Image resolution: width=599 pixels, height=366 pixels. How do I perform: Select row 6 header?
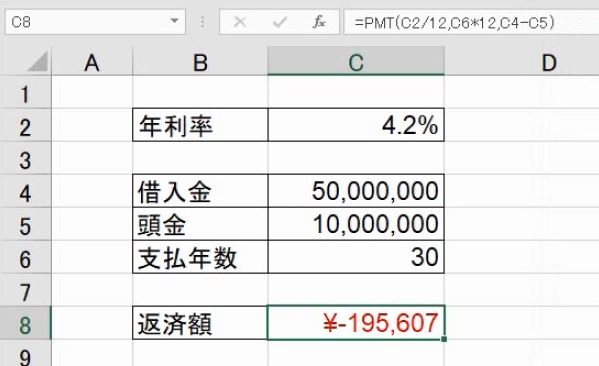25,257
